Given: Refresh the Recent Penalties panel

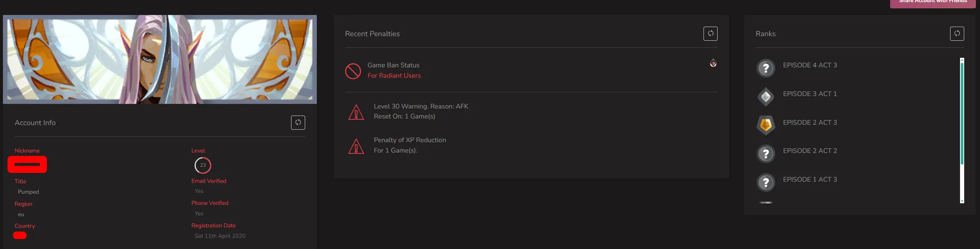Looking at the screenshot, I should point(710,34).
